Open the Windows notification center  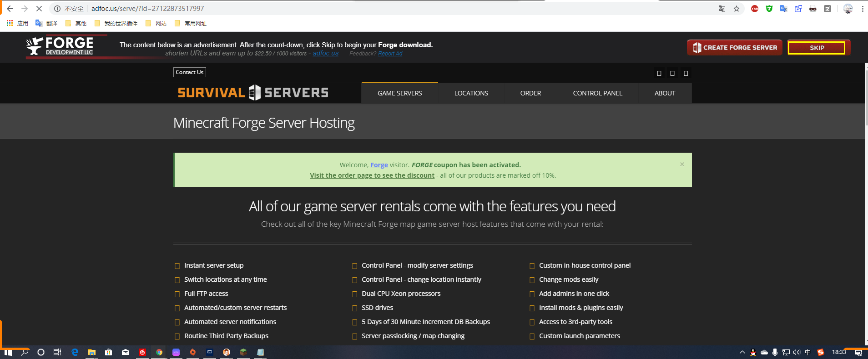tap(858, 352)
